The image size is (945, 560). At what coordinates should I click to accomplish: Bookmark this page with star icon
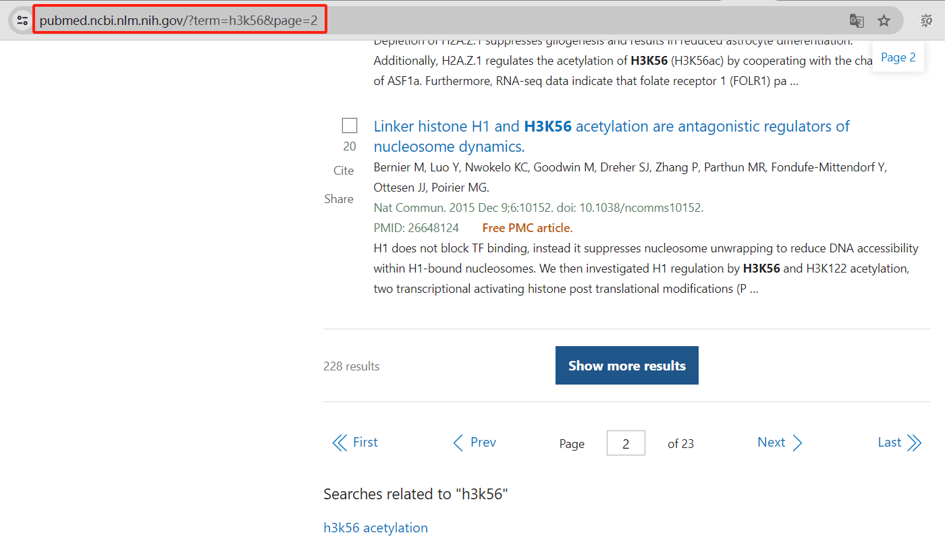click(884, 21)
